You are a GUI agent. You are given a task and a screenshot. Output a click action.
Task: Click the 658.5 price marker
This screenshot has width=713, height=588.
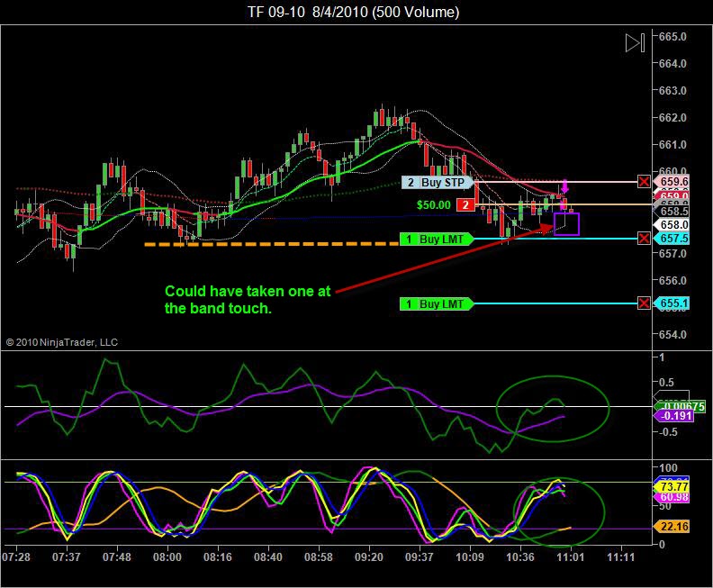[x=672, y=211]
